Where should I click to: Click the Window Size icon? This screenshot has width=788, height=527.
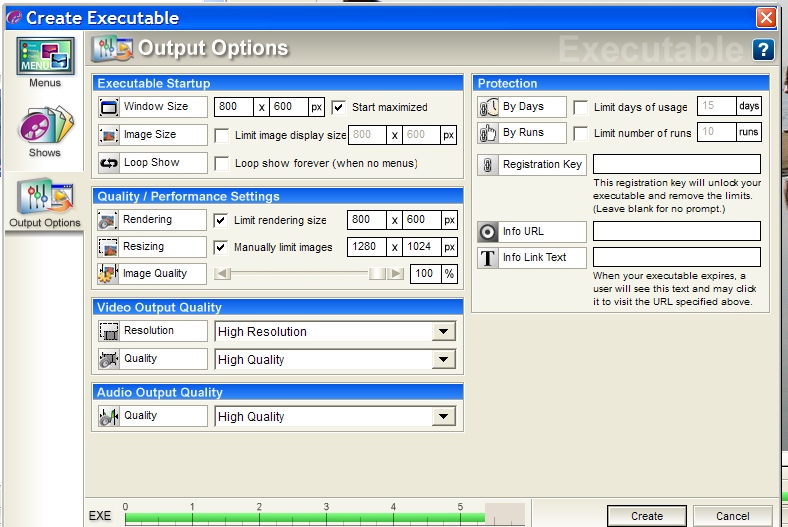click(109, 107)
